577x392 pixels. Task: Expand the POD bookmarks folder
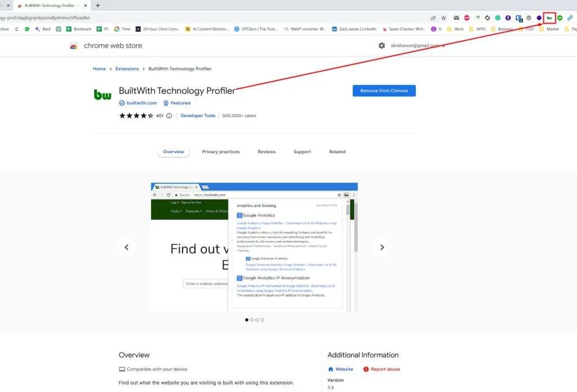[526, 29]
